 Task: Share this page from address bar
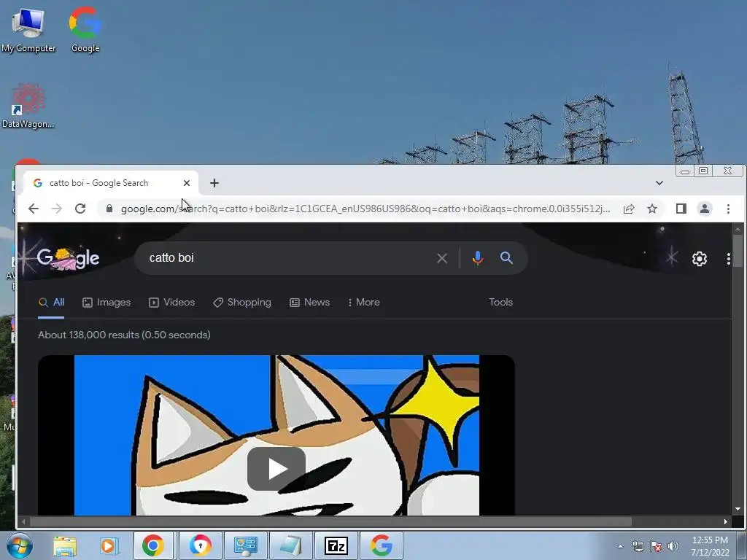(629, 209)
